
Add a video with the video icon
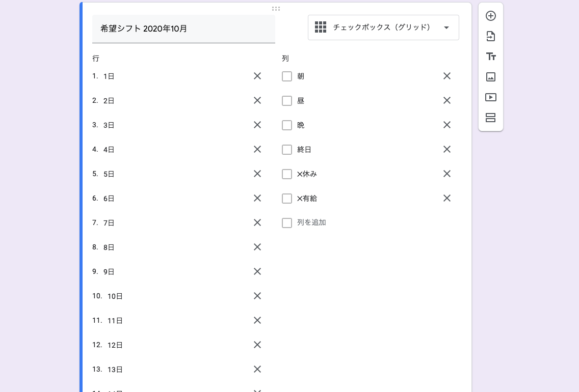point(490,97)
